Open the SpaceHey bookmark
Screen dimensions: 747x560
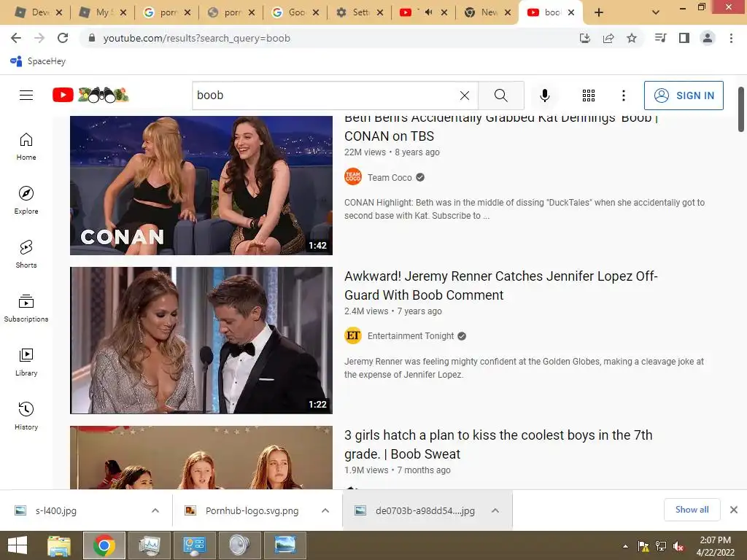[x=38, y=61]
